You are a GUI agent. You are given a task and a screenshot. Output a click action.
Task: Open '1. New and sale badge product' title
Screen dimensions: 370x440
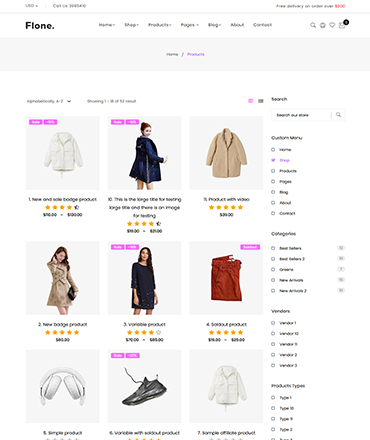62,199
